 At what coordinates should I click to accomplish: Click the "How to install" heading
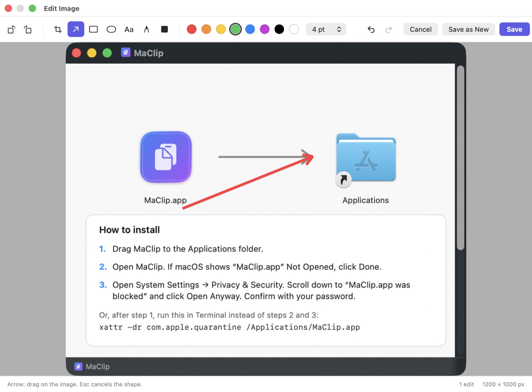click(129, 230)
